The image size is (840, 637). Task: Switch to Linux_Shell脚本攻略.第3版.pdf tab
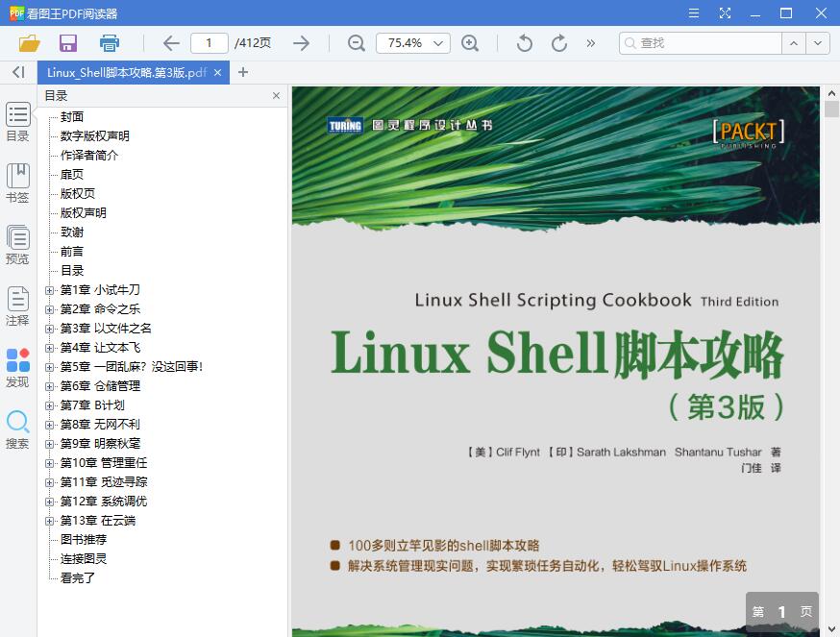pyautogui.click(x=127, y=72)
